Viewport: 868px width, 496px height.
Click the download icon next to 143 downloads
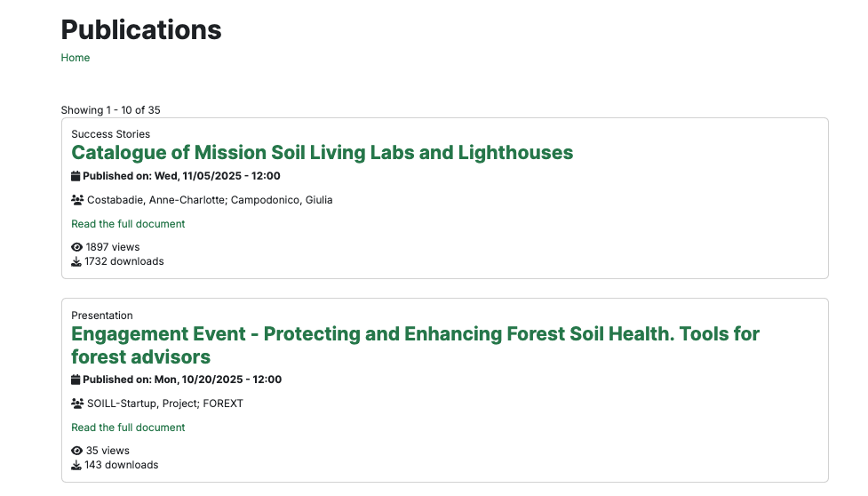coord(76,465)
